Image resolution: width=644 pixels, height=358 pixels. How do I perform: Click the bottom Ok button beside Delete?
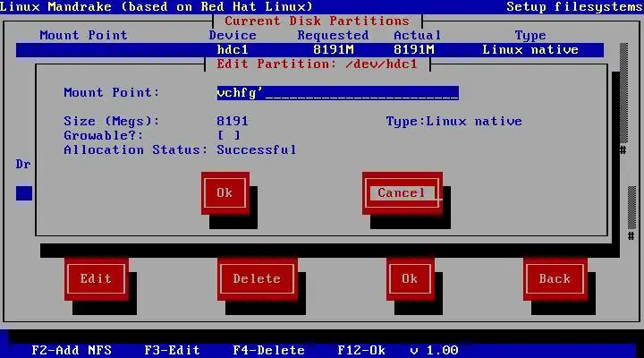(x=410, y=278)
